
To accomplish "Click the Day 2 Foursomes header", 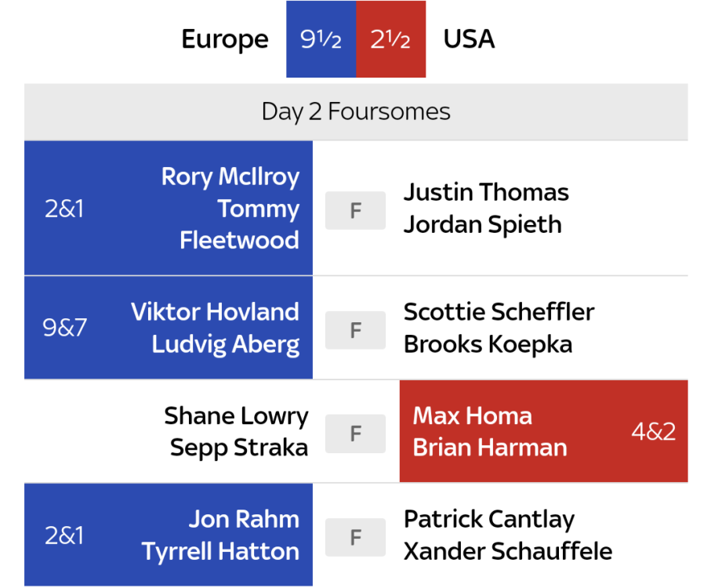I will coord(356,112).
